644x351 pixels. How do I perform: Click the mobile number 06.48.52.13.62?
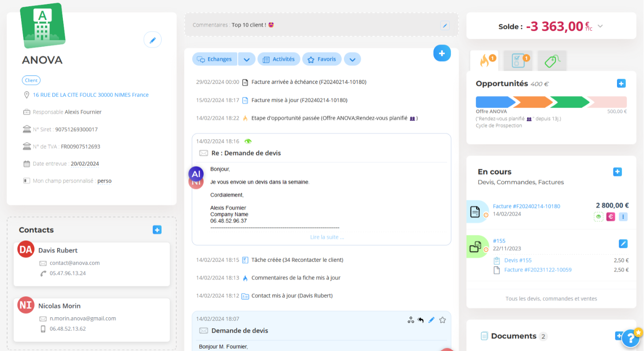[x=68, y=329]
